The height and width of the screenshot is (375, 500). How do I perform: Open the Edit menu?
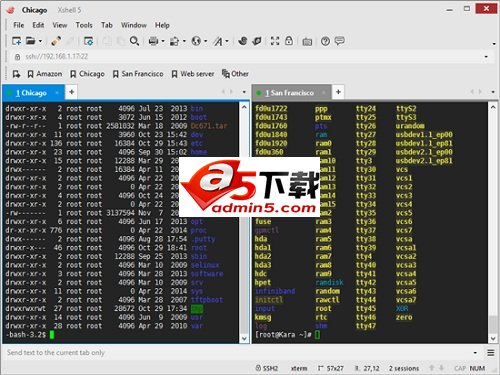click(x=38, y=25)
